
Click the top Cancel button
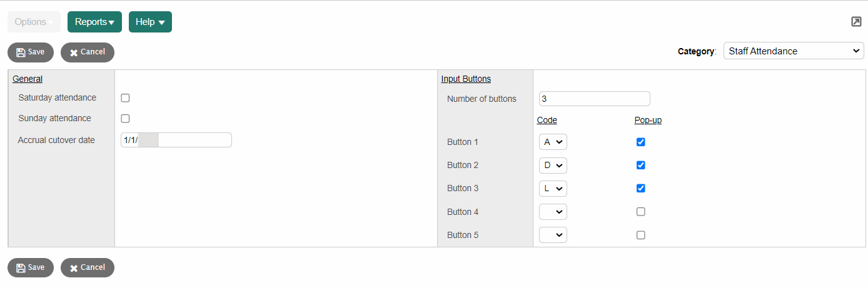point(88,52)
